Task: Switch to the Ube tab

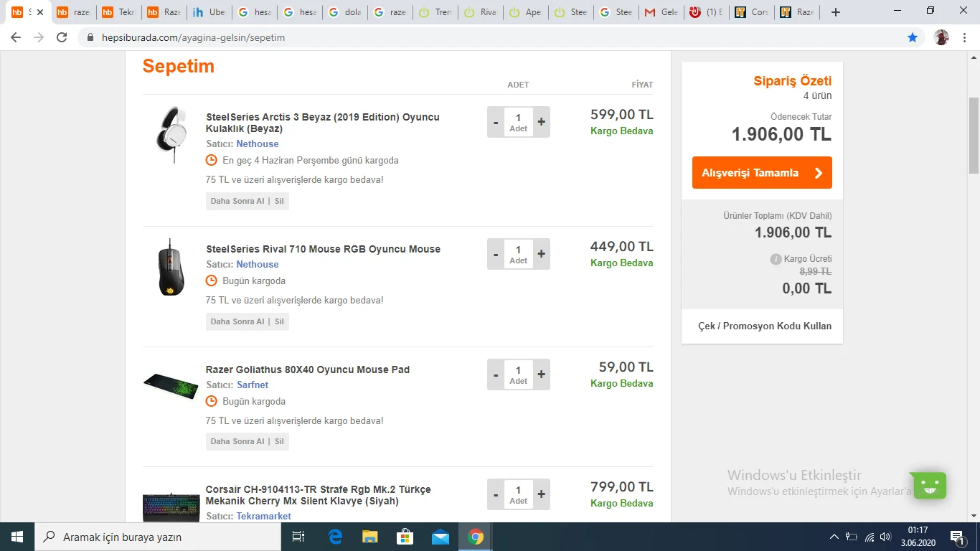Action: 209,12
